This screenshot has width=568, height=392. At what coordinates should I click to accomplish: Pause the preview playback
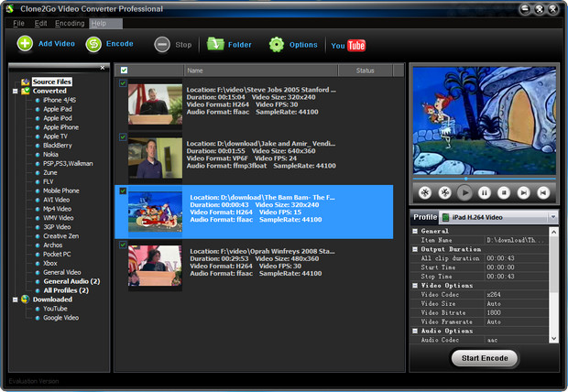pyautogui.click(x=485, y=192)
